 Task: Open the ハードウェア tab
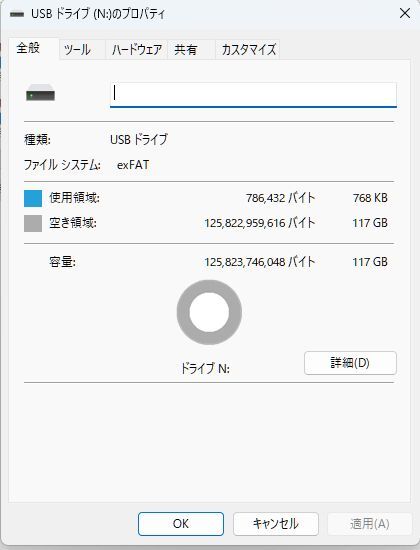point(136,50)
